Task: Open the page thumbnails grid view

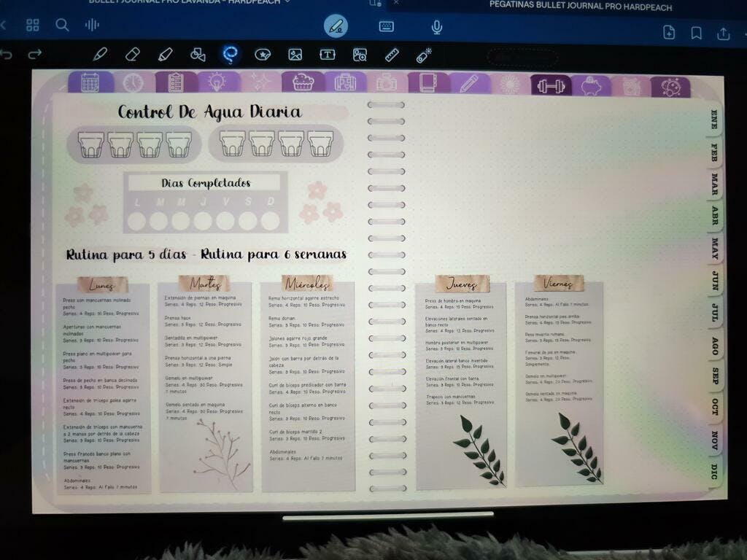Action: coord(33,26)
